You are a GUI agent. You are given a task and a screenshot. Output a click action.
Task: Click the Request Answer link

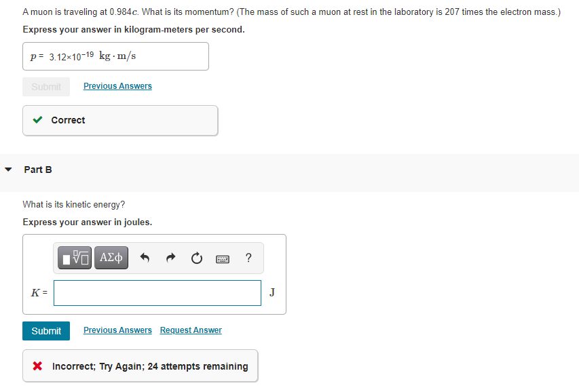pyautogui.click(x=191, y=330)
